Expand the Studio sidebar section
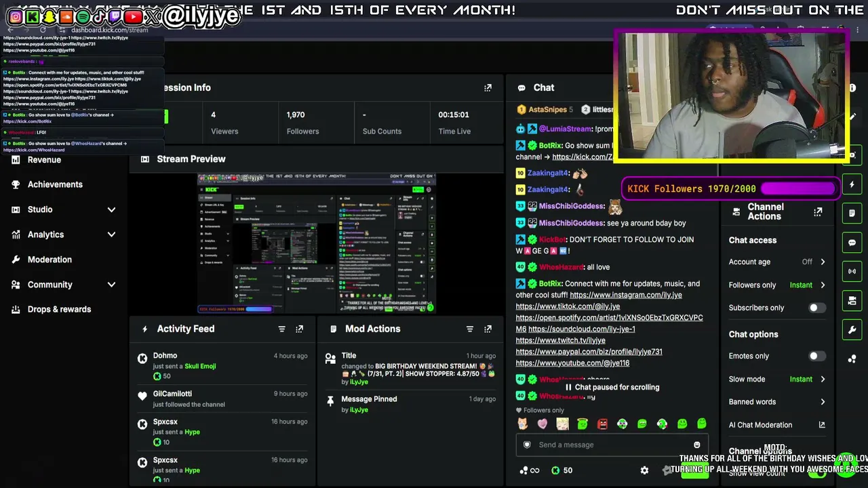This screenshot has width=868, height=488. (x=111, y=209)
